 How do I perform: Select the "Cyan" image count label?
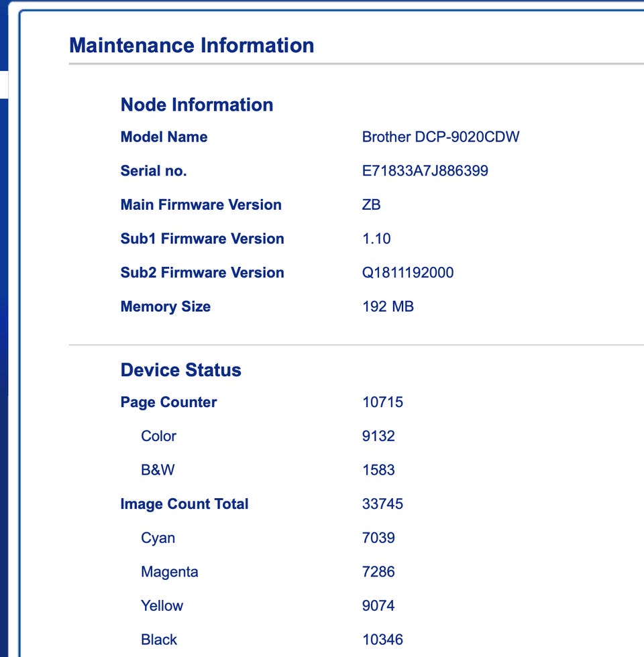click(x=158, y=538)
